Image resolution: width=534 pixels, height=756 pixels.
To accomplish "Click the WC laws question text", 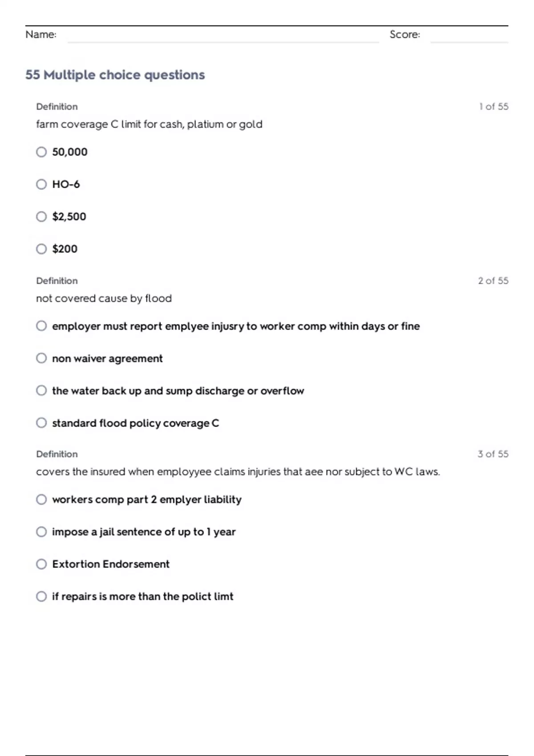I will point(238,472).
